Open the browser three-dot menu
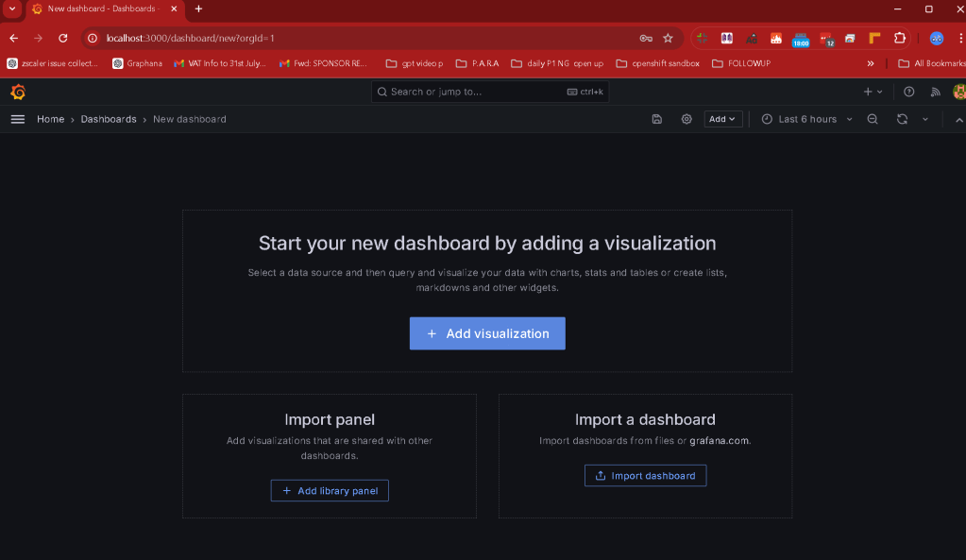The height and width of the screenshot is (560, 966). coord(959,38)
